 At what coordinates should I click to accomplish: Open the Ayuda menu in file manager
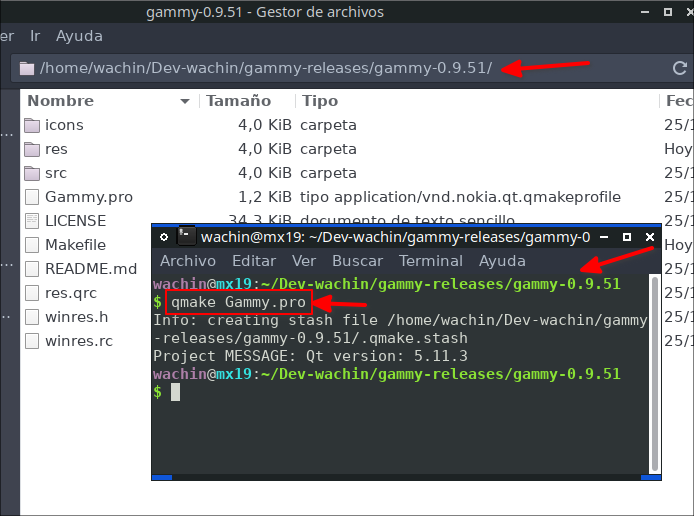pyautogui.click(x=79, y=36)
